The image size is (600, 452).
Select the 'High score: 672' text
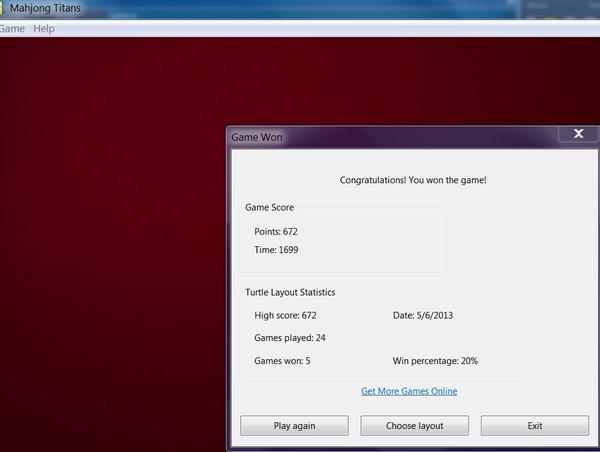[285, 315]
